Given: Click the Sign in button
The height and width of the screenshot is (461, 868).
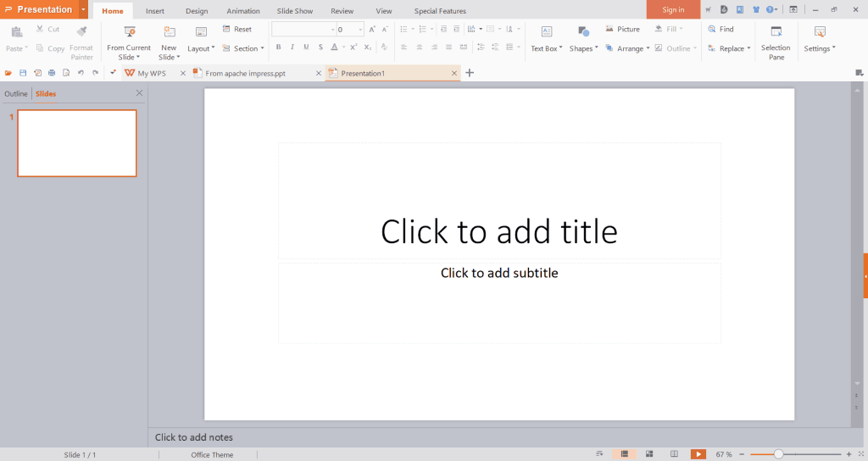Looking at the screenshot, I should pyautogui.click(x=673, y=9).
